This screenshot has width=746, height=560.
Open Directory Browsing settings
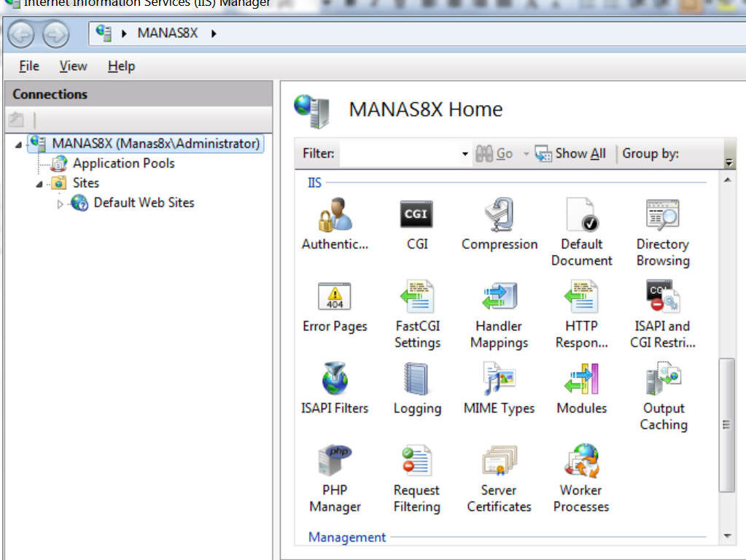coord(663,232)
